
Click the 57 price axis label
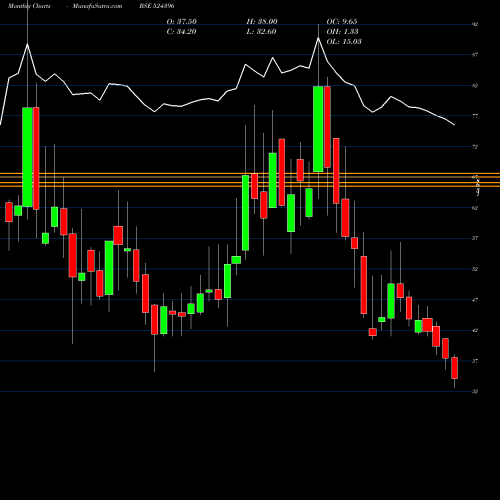click(475, 238)
